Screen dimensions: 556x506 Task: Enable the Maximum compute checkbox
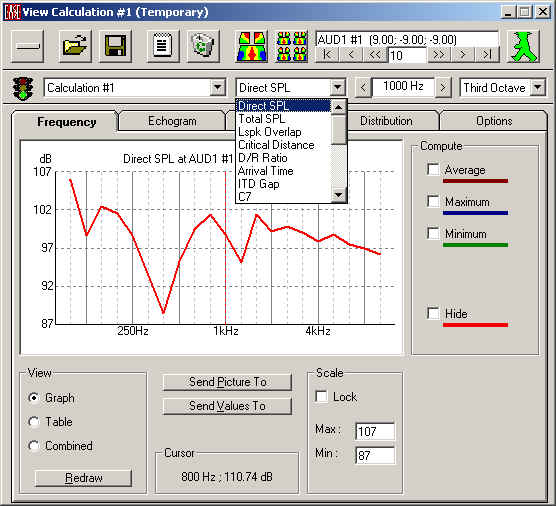coord(433,201)
